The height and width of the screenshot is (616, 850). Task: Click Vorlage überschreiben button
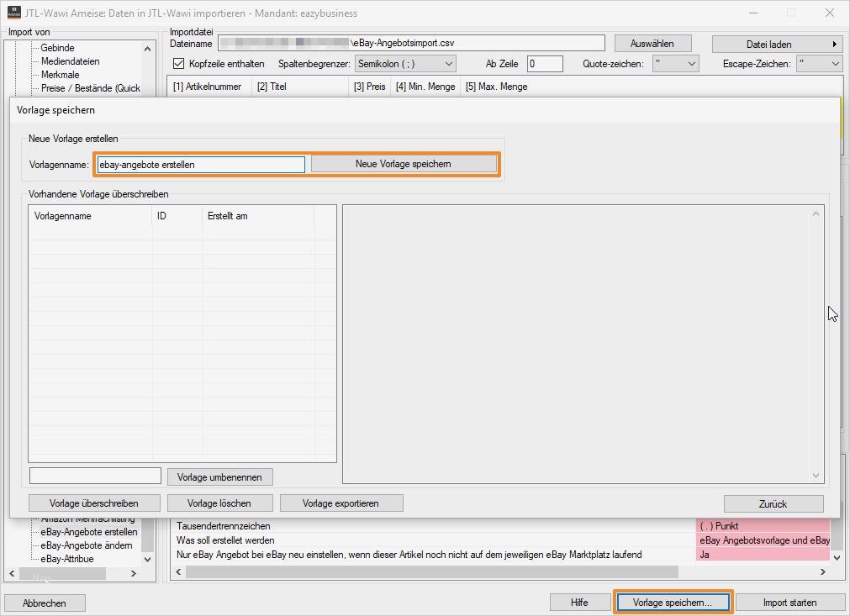point(94,503)
